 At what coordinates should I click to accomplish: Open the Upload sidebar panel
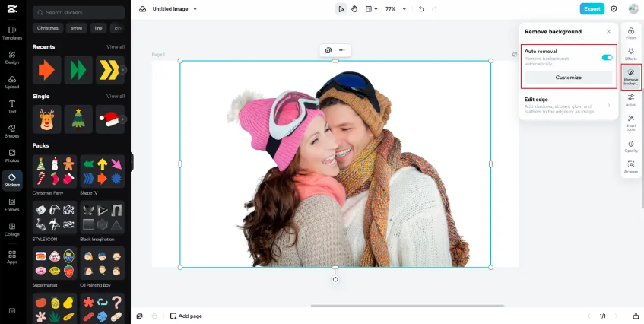click(12, 82)
